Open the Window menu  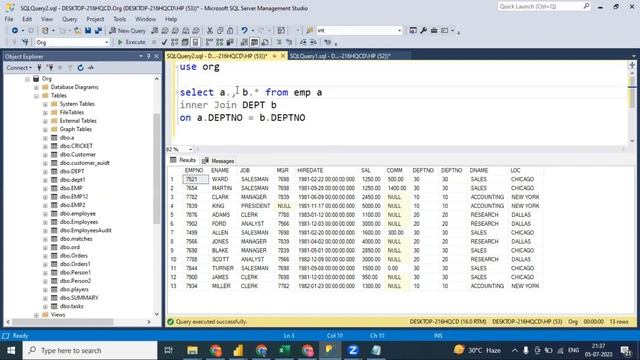145,19
